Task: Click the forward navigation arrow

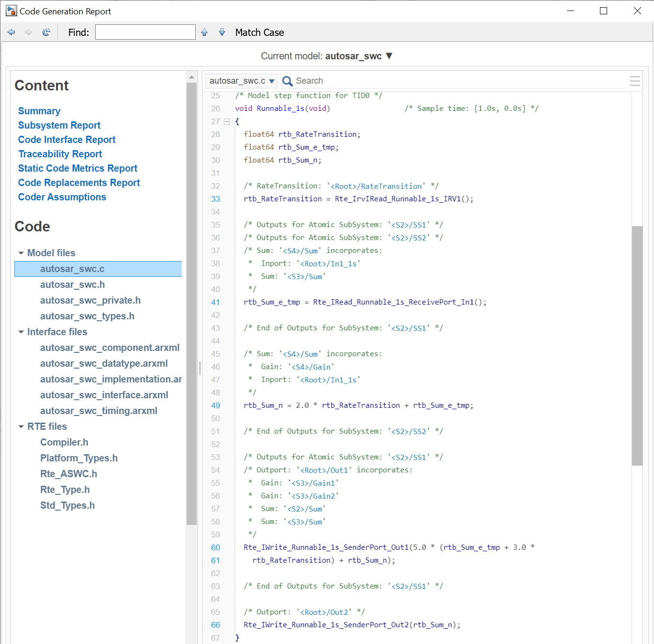Action: pyautogui.click(x=29, y=32)
